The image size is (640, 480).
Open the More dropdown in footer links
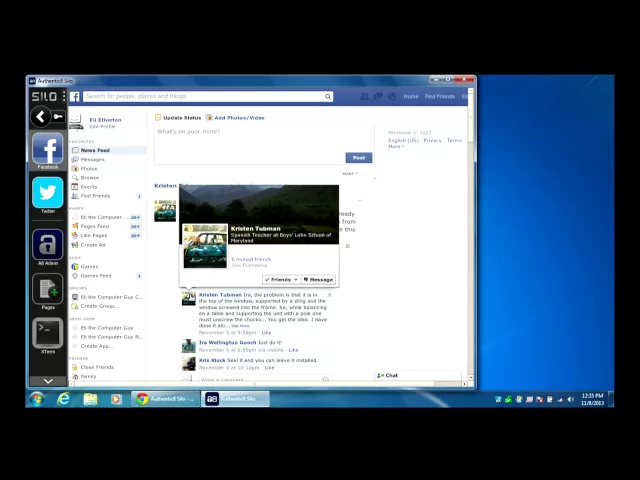pyautogui.click(x=396, y=147)
